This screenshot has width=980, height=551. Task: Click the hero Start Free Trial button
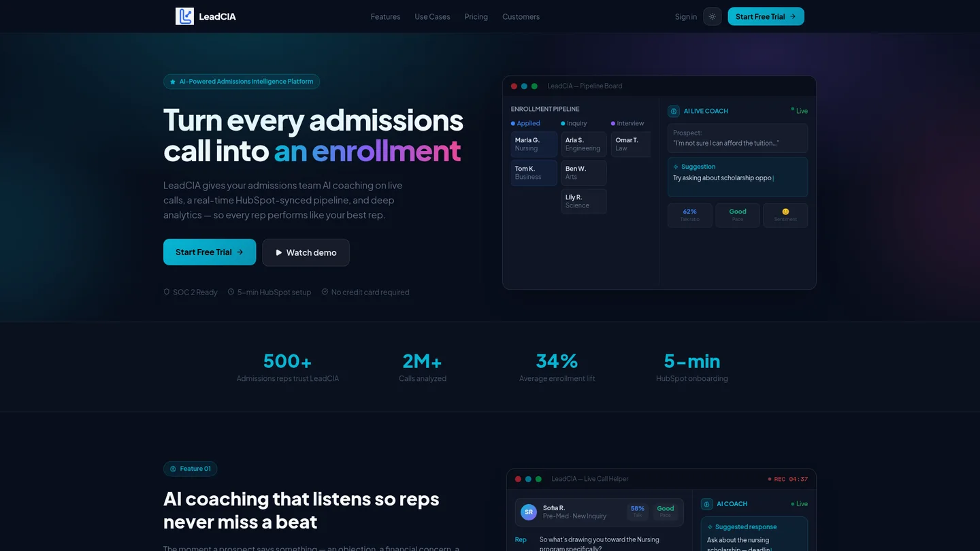pyautogui.click(x=210, y=252)
